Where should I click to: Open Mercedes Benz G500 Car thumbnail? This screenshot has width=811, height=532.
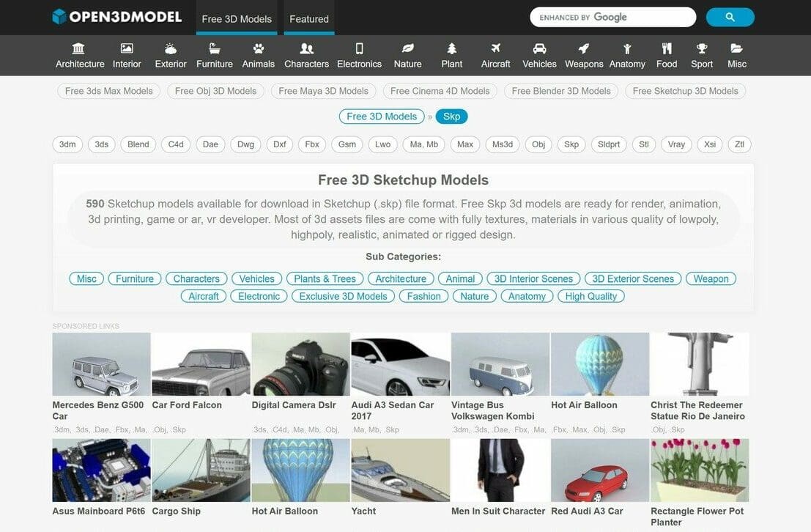tap(101, 364)
